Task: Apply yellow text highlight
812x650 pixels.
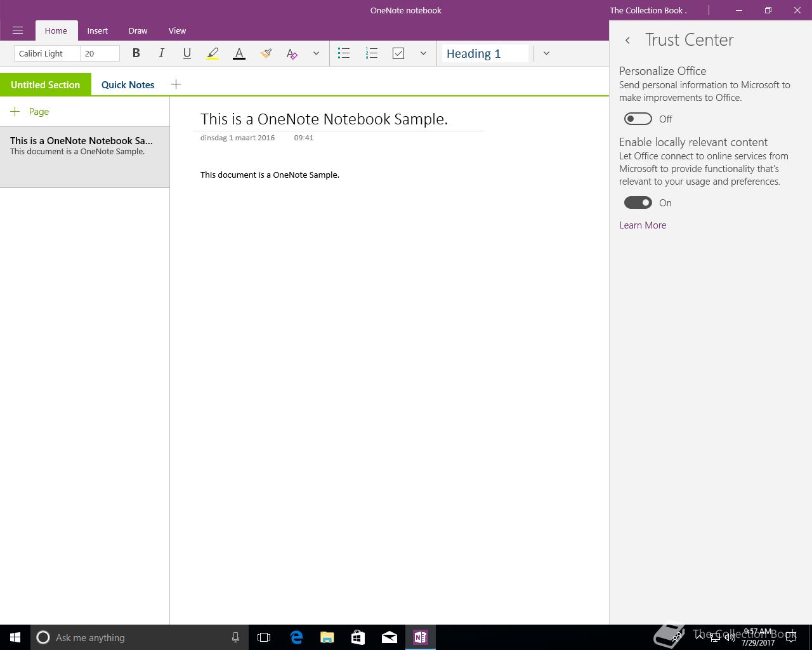Action: pyautogui.click(x=213, y=53)
